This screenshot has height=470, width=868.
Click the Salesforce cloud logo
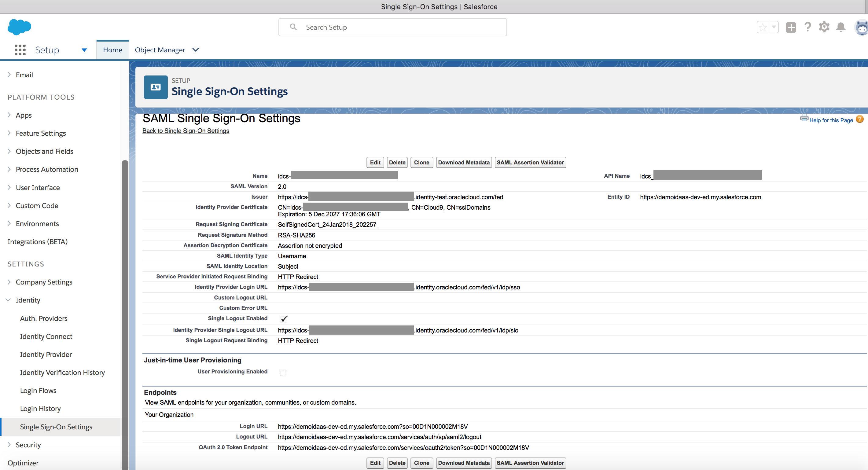19,27
